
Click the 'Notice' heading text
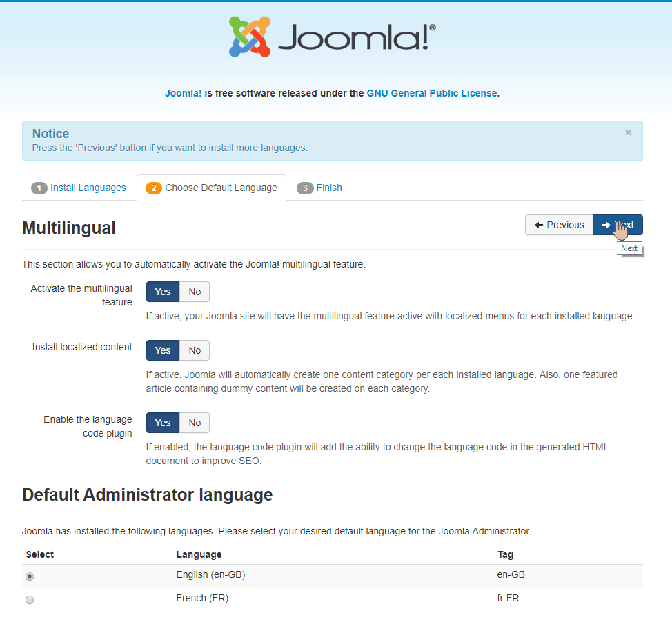point(50,134)
